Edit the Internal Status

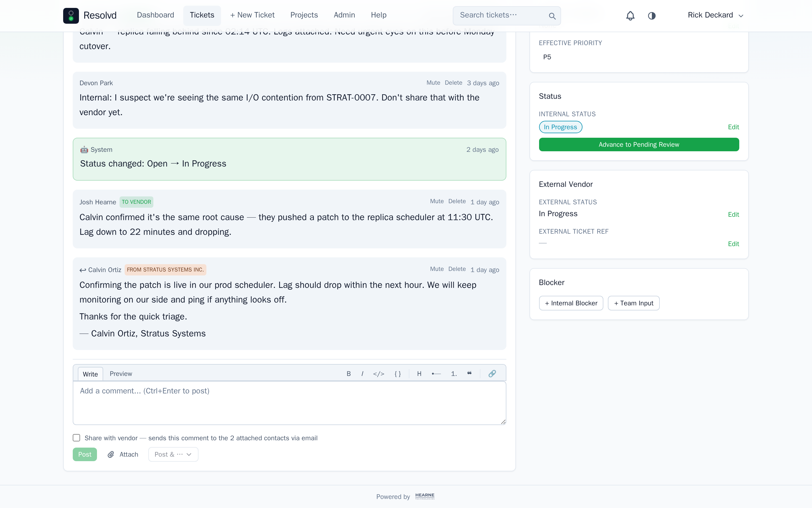[x=733, y=127]
